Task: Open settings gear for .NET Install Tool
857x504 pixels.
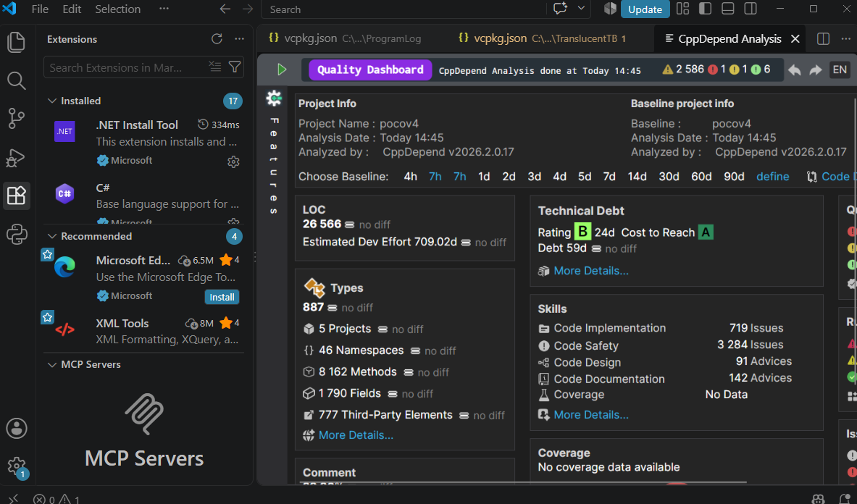Action: pos(233,161)
